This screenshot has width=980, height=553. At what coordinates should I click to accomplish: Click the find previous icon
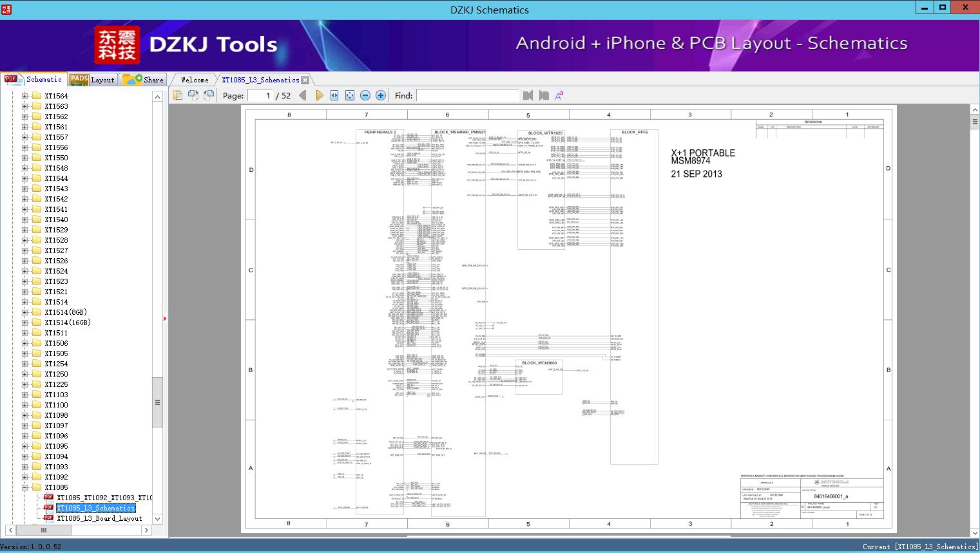click(x=528, y=95)
